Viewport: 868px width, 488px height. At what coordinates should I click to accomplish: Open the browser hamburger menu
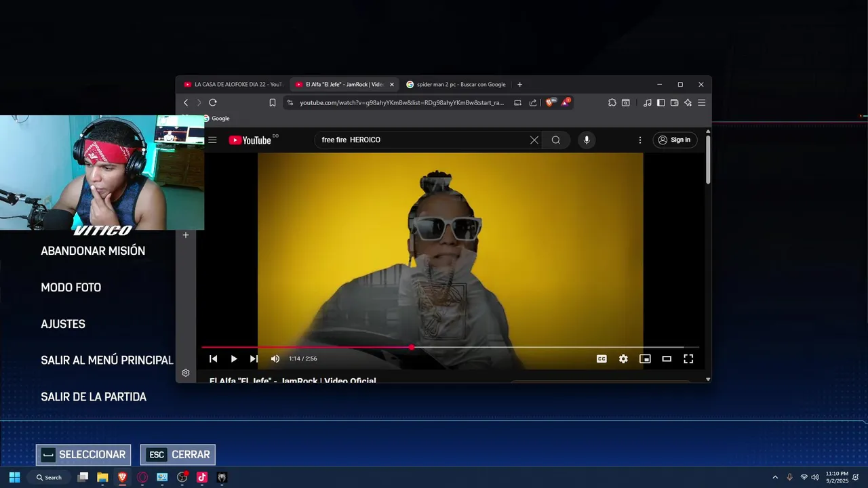(x=701, y=102)
